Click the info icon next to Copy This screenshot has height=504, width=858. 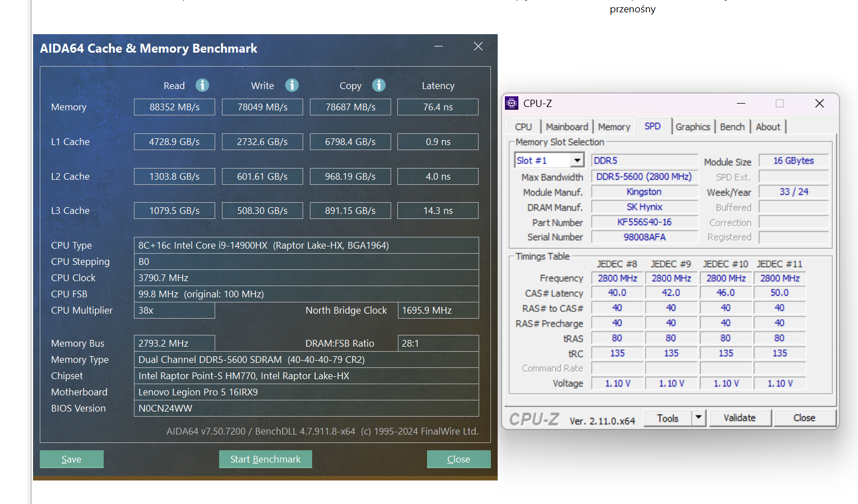pyautogui.click(x=379, y=85)
